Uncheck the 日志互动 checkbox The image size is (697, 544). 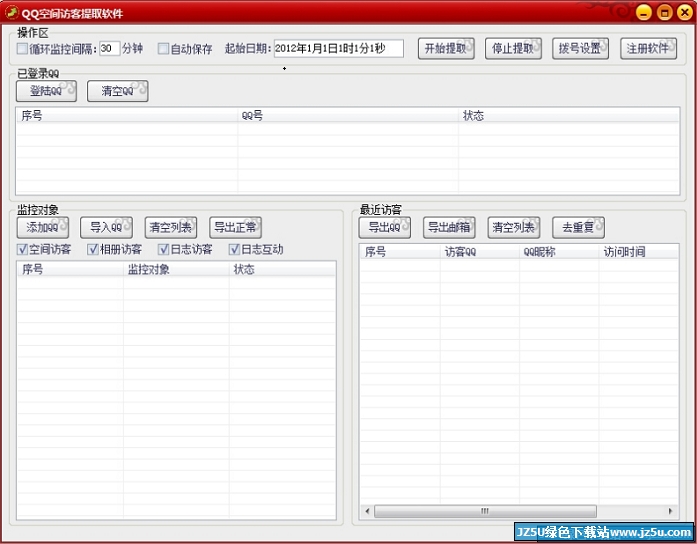(x=234, y=249)
